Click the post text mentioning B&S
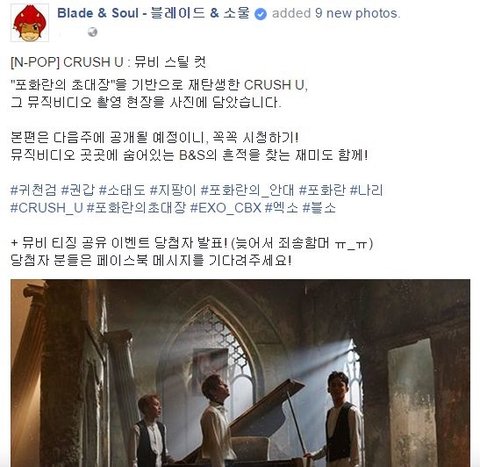This screenshot has height=467, width=480. [189, 155]
